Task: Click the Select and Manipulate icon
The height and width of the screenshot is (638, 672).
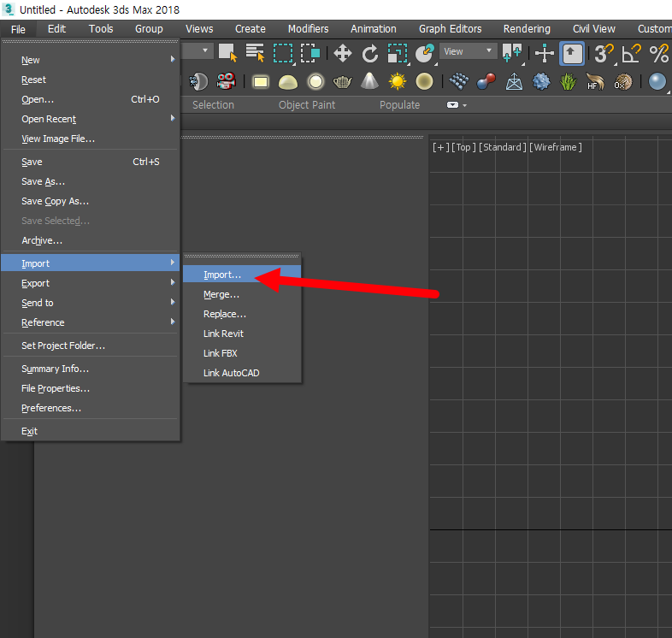Action: 545,54
